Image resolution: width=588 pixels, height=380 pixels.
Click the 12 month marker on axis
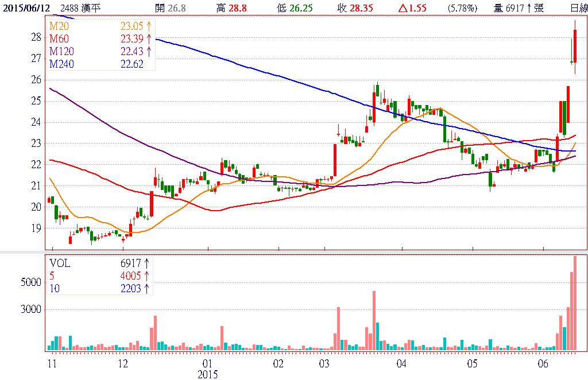122,364
